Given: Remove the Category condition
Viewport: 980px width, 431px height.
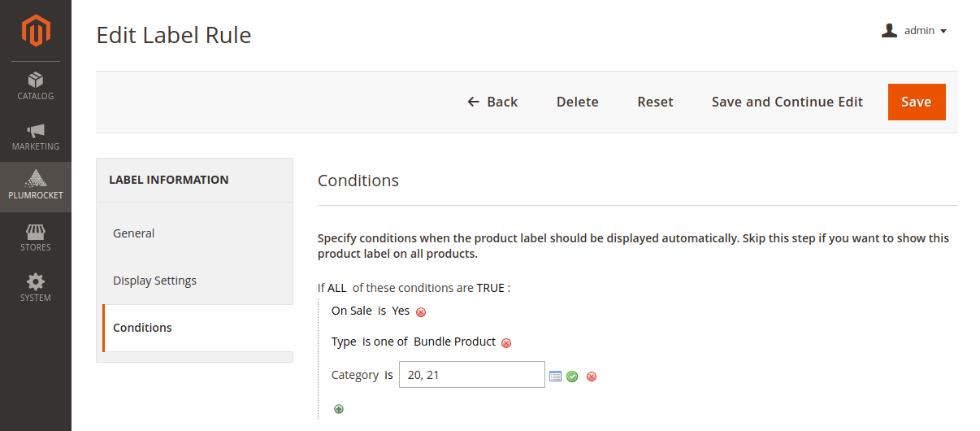Looking at the screenshot, I should 592,377.
